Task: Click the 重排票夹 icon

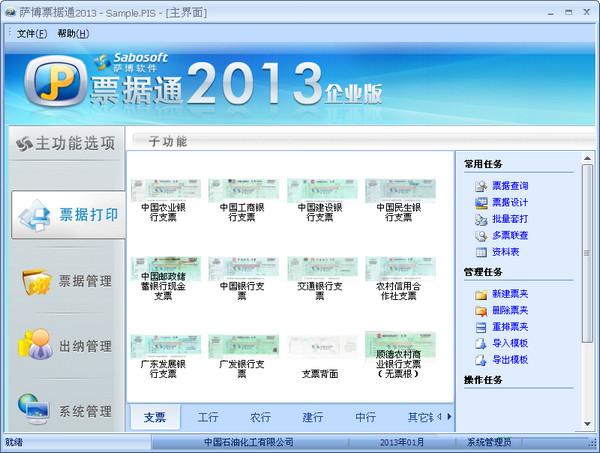Action: pyautogui.click(x=481, y=328)
